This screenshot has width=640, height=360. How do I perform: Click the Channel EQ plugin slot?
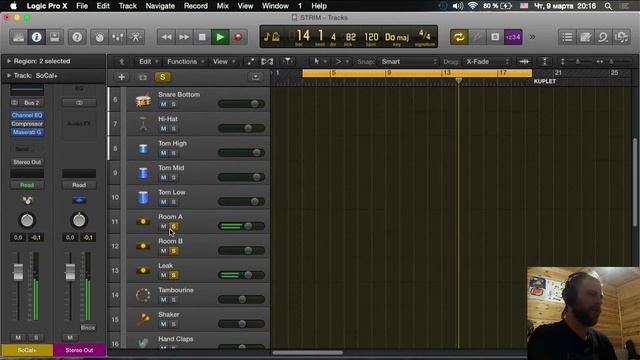(x=27, y=115)
